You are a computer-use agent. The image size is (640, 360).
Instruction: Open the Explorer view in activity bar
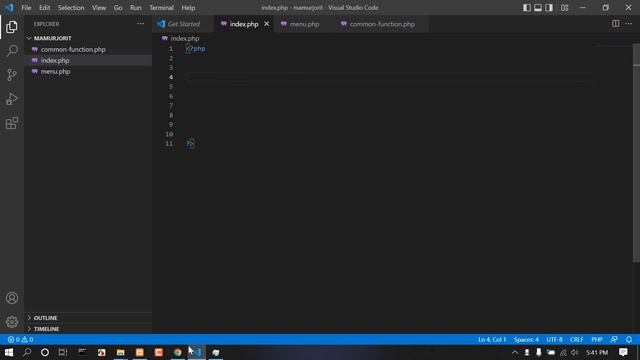pyautogui.click(x=12, y=27)
